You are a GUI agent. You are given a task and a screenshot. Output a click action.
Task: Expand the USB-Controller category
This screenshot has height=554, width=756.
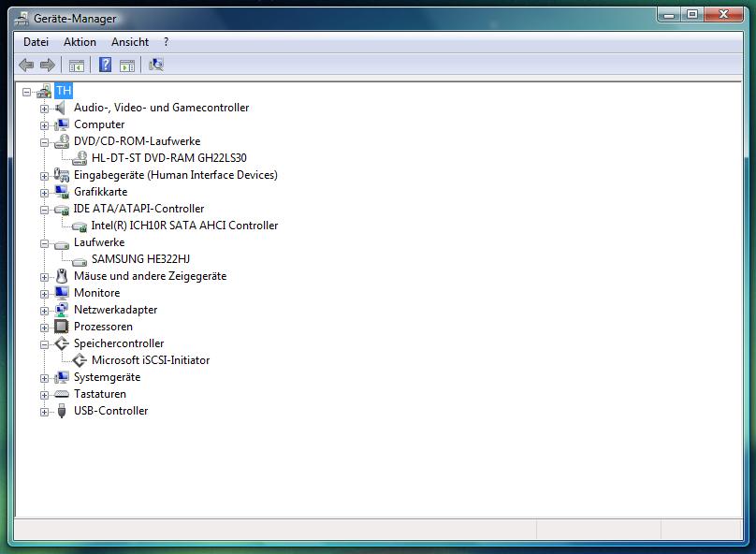(44, 413)
